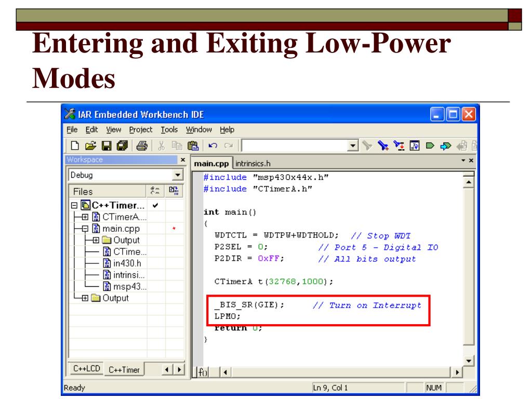Print the current file via printer icon
Viewport: 532px width, 399px height.
click(x=142, y=145)
